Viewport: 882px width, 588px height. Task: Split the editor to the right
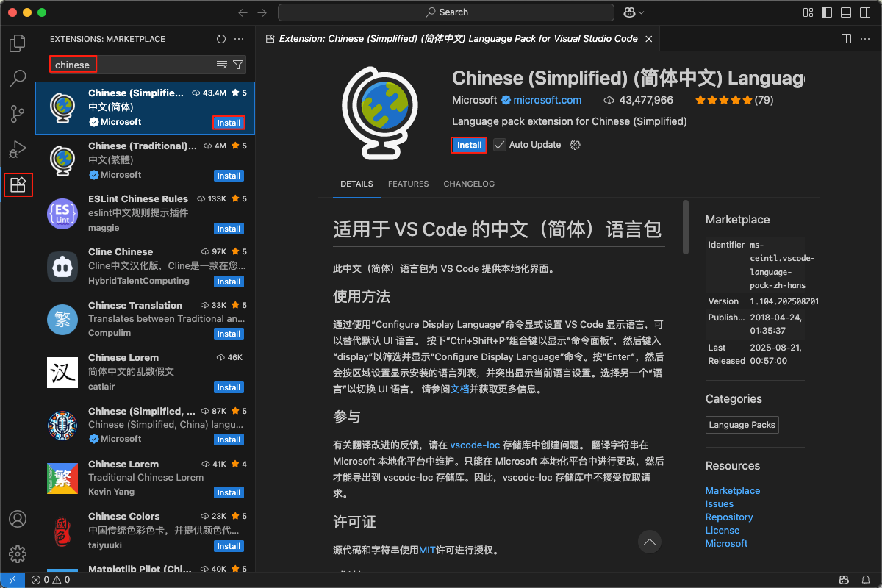pyautogui.click(x=847, y=39)
